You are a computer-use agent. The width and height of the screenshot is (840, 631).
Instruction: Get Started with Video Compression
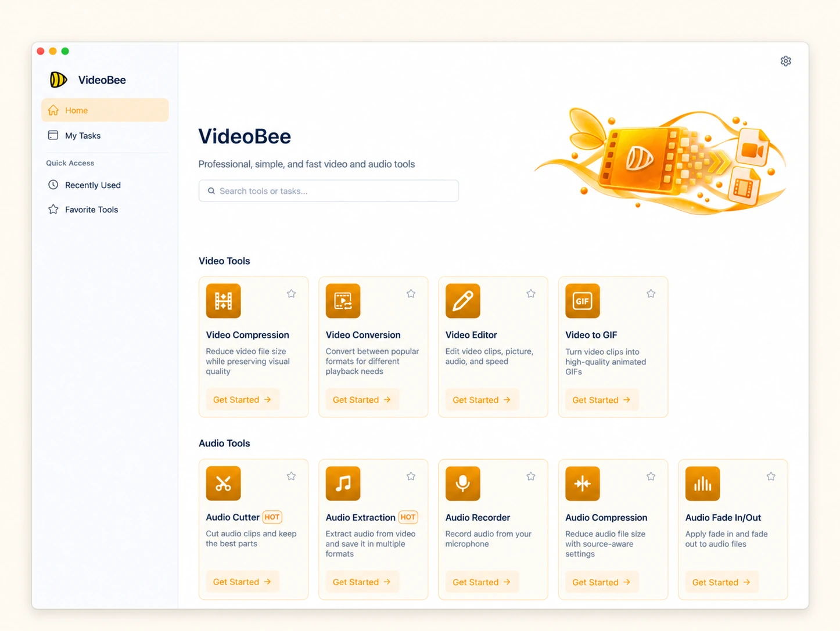242,399
